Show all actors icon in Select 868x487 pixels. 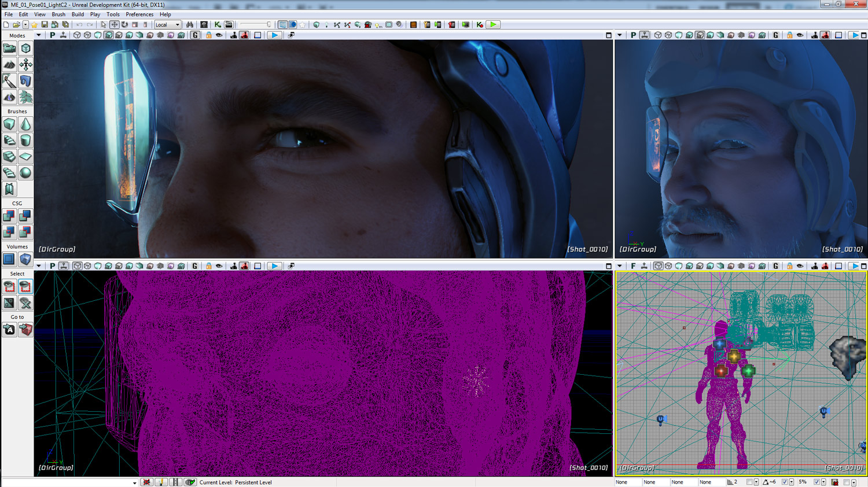(x=25, y=303)
